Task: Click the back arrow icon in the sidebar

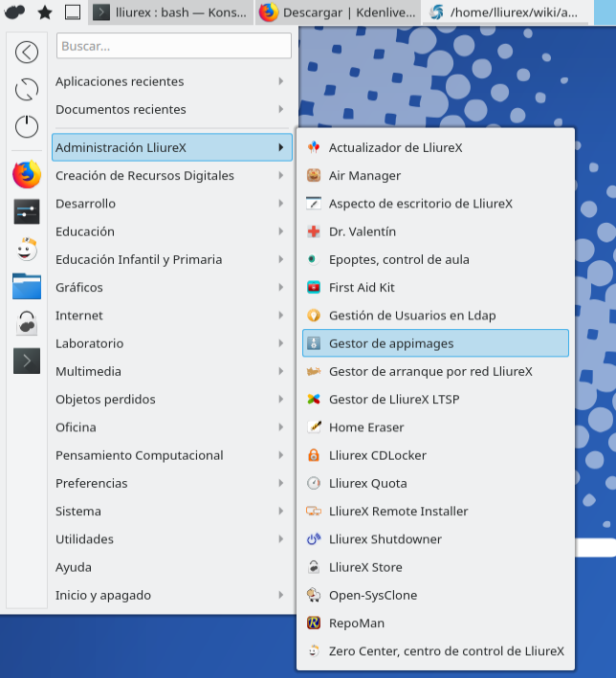Action: (x=27, y=53)
